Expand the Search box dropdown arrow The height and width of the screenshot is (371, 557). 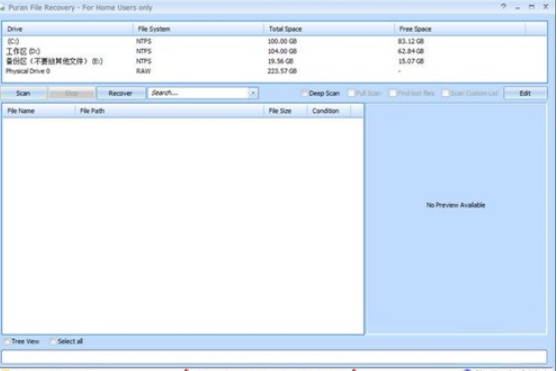pos(253,93)
